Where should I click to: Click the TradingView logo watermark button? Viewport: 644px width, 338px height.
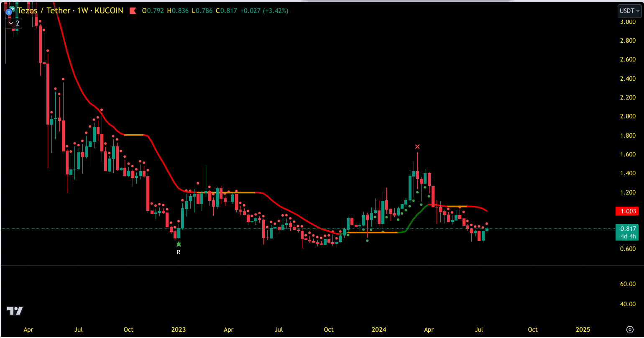[x=15, y=311]
